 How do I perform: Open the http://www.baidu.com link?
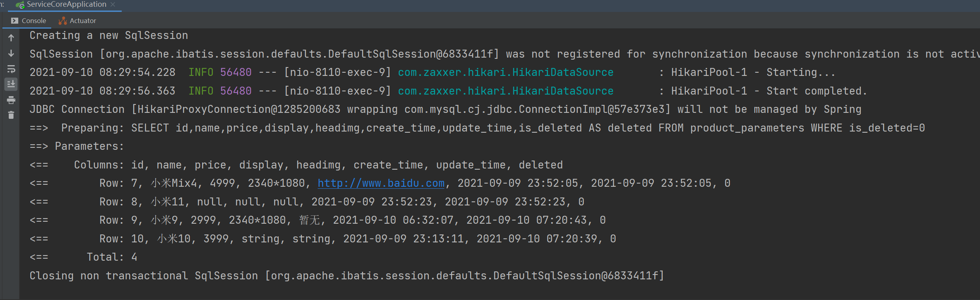point(381,183)
